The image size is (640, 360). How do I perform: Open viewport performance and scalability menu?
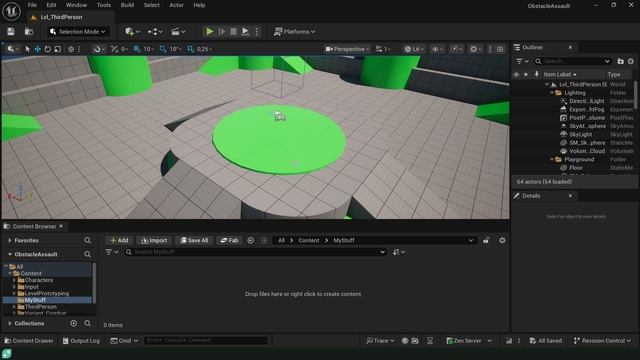pos(456,49)
